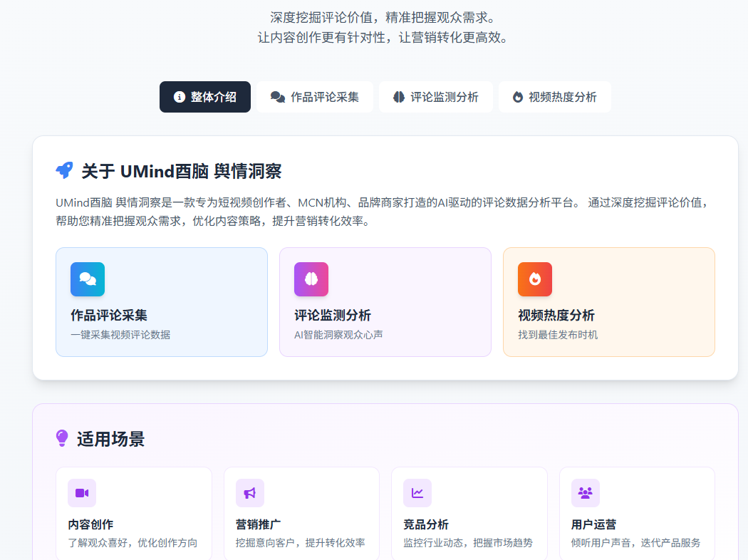The height and width of the screenshot is (560, 748).
Task: Open the 作品评论采集 feature card title
Action: [109, 316]
